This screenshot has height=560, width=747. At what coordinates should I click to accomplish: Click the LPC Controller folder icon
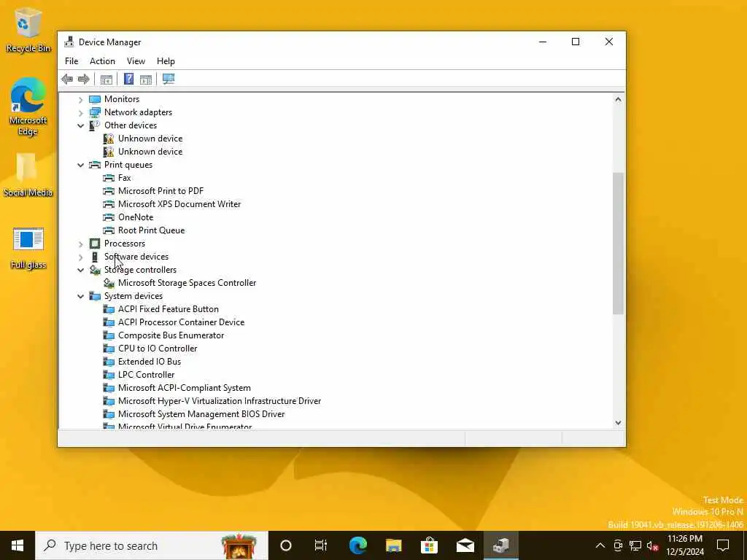point(109,375)
